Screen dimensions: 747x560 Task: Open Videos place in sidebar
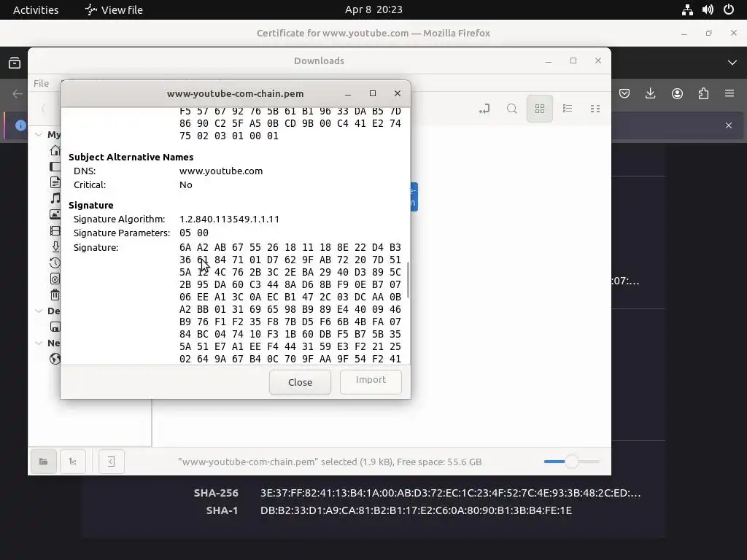coord(55,231)
